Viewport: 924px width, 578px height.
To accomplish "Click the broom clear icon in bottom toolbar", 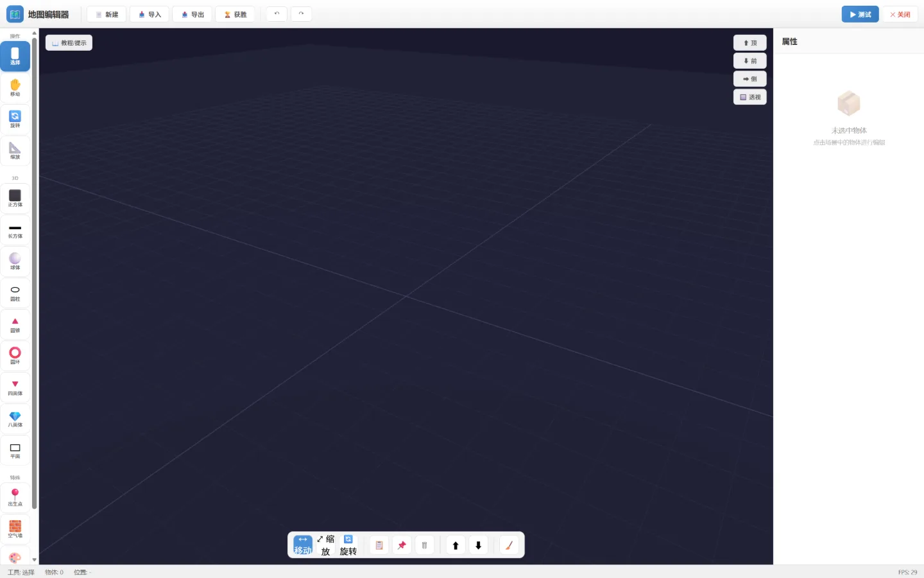I will tap(509, 545).
